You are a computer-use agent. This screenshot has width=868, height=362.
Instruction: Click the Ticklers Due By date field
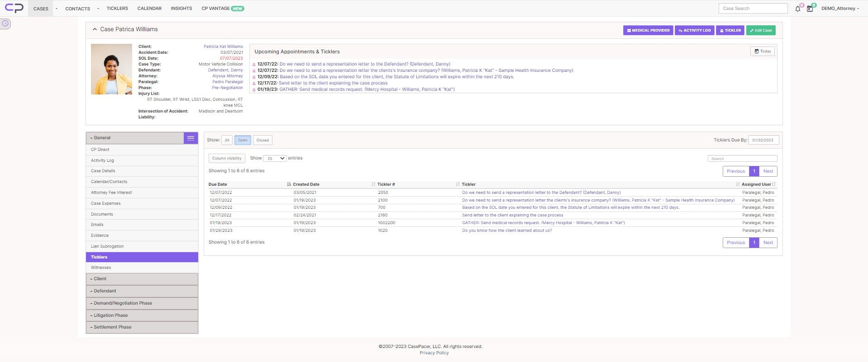(764, 140)
